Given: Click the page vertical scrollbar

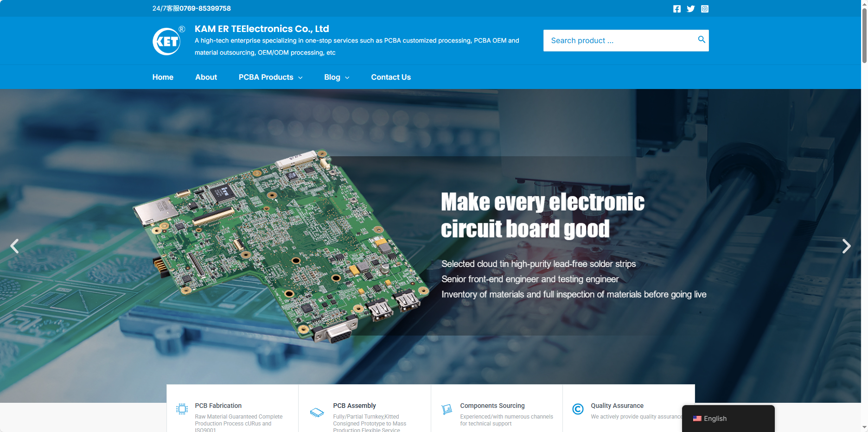Looking at the screenshot, I should 864,37.
